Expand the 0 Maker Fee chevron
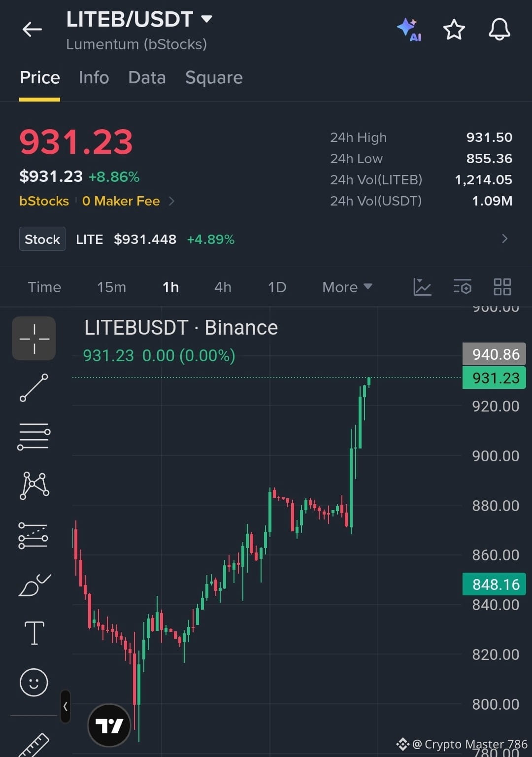The height and width of the screenshot is (757, 532). tap(171, 201)
